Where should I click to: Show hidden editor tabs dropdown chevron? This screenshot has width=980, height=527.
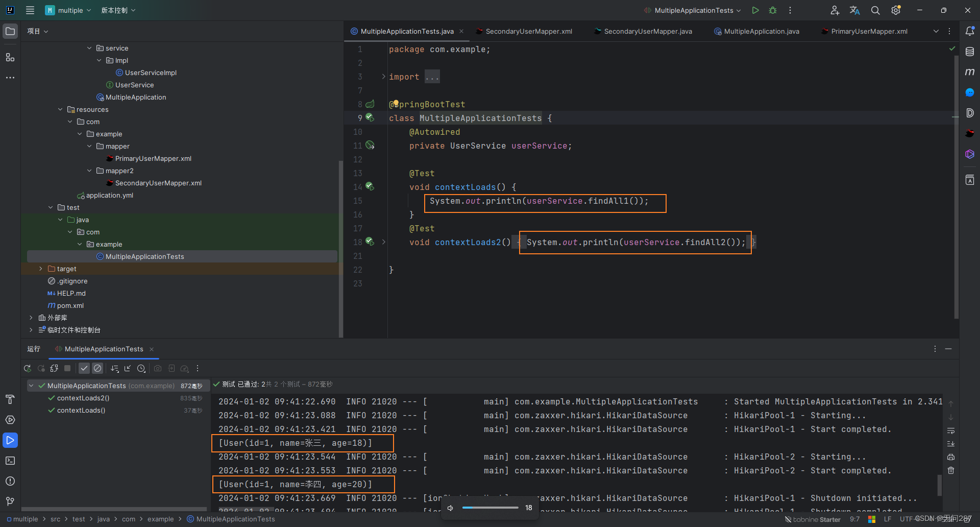[x=936, y=31]
